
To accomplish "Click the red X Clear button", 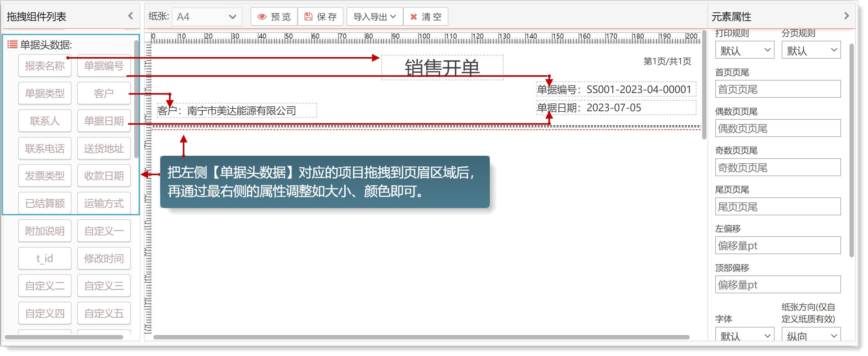I will click(426, 17).
